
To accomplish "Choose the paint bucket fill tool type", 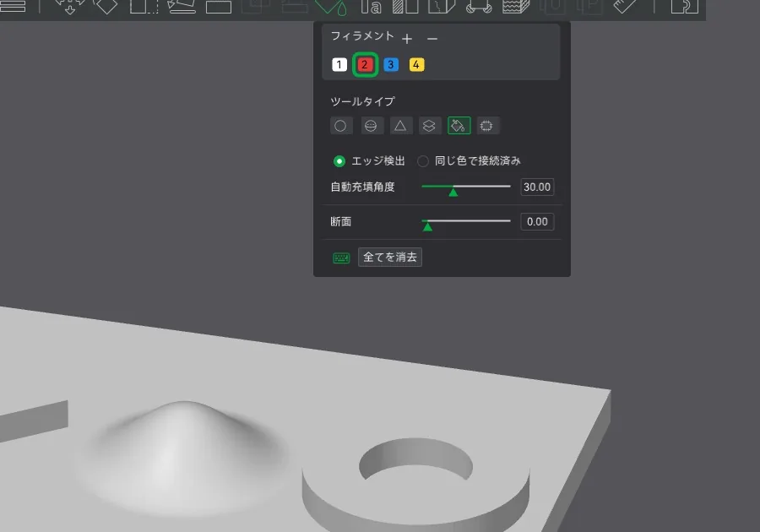I will click(459, 126).
